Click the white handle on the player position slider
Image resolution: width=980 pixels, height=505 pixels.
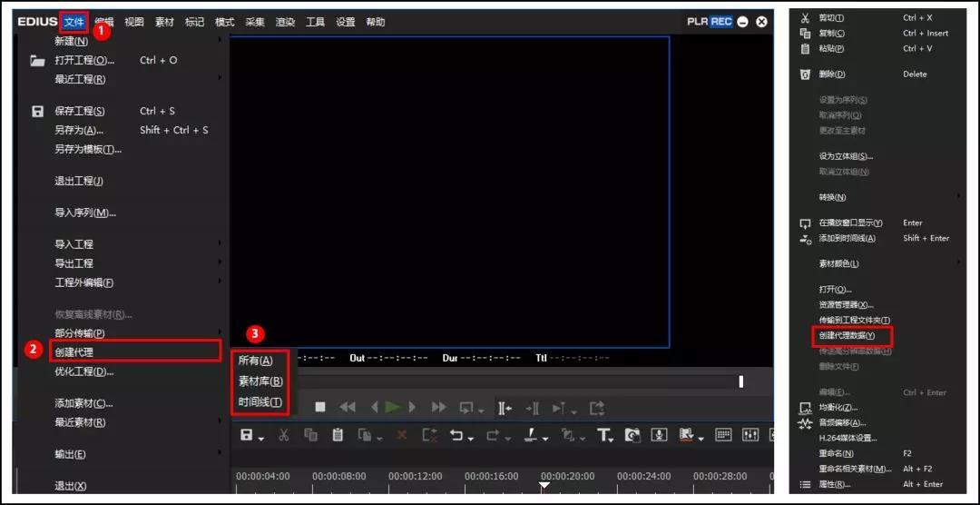point(740,381)
